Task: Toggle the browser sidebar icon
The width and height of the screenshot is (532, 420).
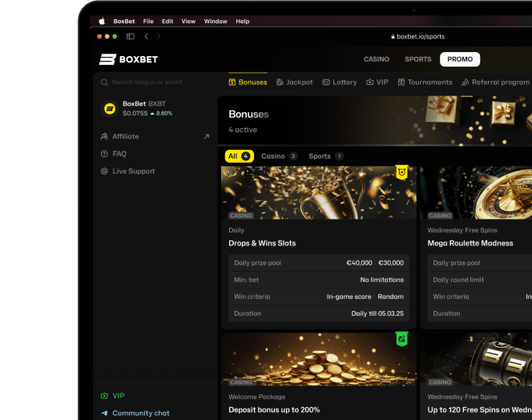Action: (x=131, y=36)
